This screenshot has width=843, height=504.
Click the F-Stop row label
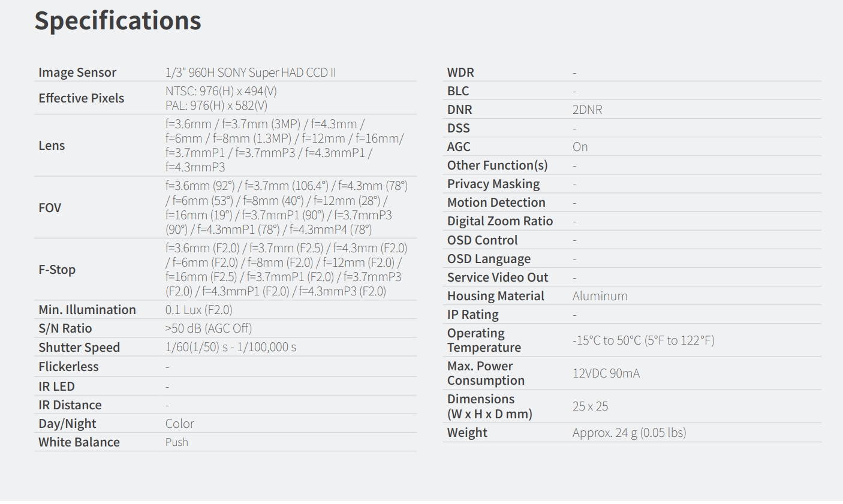pyautogui.click(x=57, y=270)
